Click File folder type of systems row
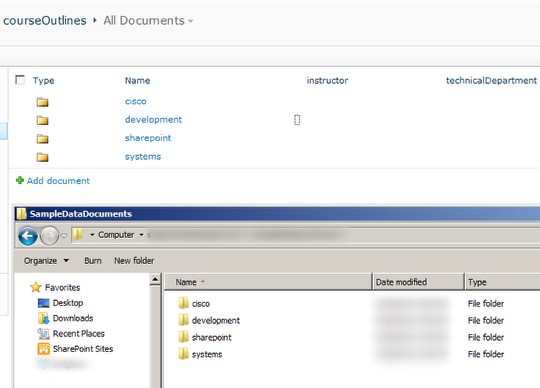 point(486,354)
